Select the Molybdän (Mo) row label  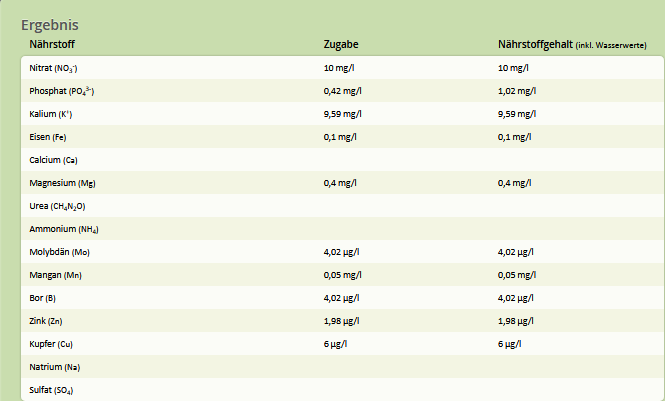tap(59, 252)
